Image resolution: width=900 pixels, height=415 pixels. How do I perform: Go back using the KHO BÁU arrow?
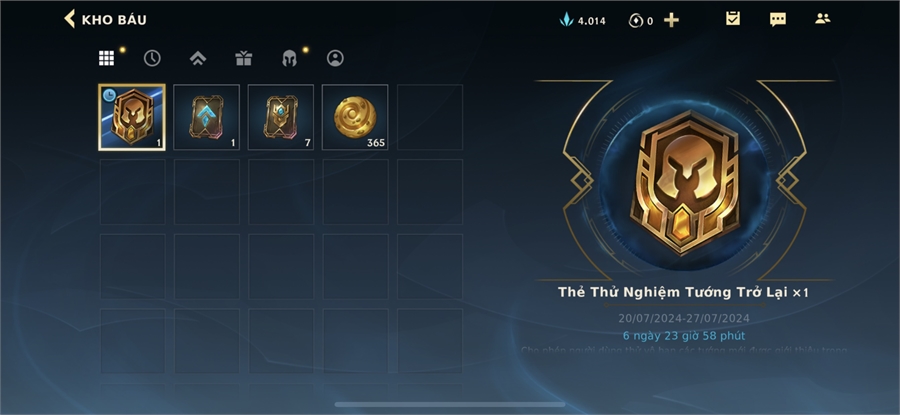pos(69,19)
